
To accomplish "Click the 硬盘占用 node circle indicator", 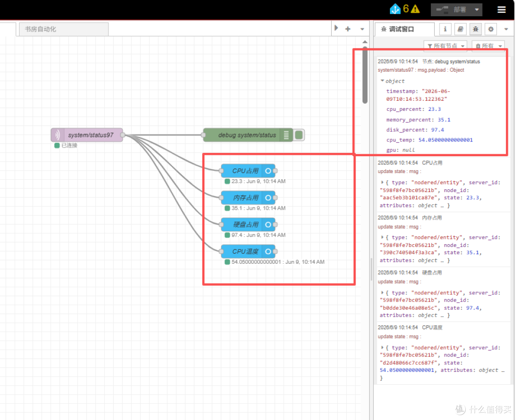I will [268, 225].
